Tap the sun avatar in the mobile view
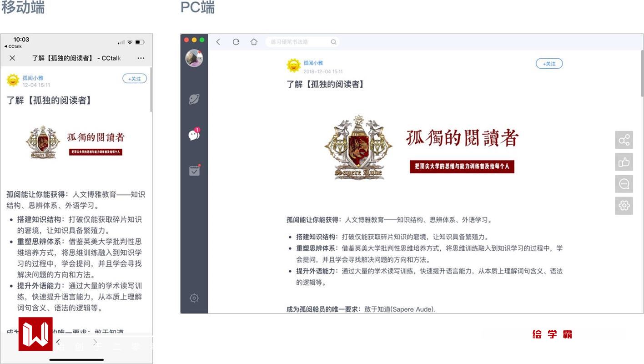 pyautogui.click(x=13, y=81)
